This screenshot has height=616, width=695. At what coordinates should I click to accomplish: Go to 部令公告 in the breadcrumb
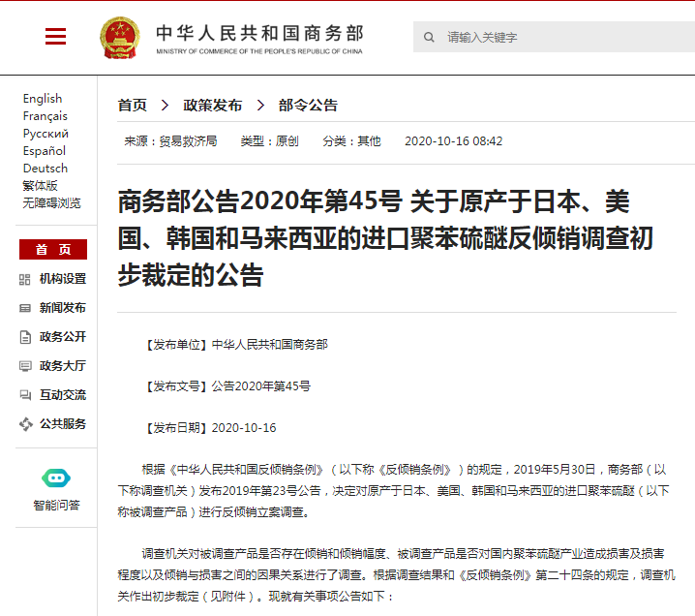(x=308, y=106)
